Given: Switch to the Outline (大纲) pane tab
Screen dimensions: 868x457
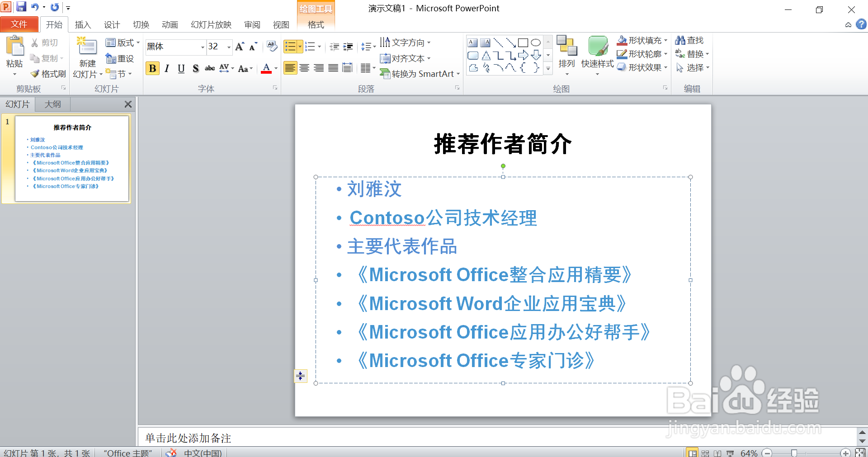Looking at the screenshot, I should tap(52, 104).
